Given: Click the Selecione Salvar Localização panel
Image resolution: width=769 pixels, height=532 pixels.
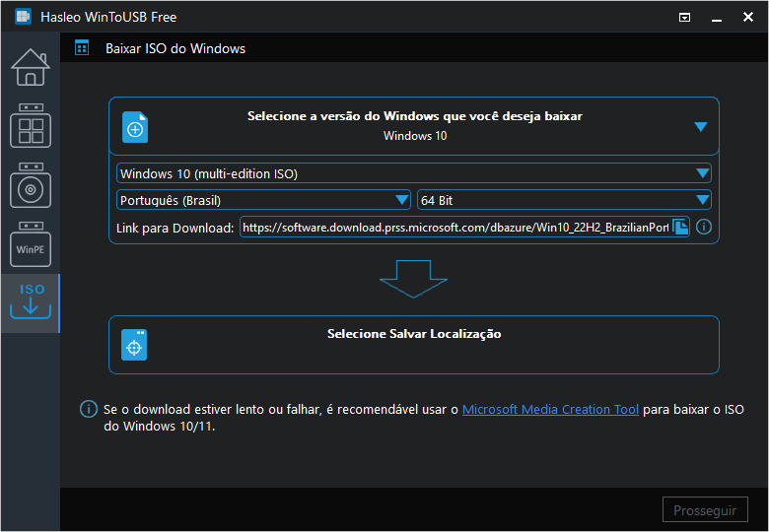Looking at the screenshot, I should pyautogui.click(x=414, y=345).
